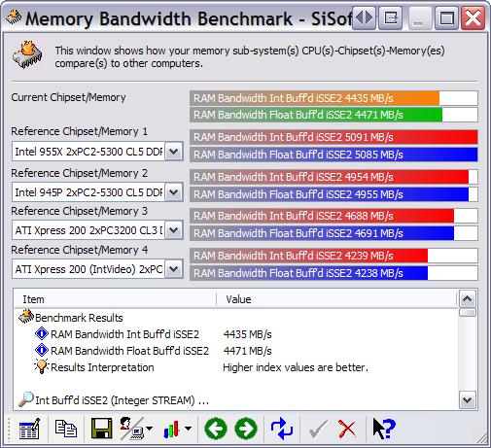This screenshot has height=448, width=491.
Task: Click the bar chart icon in toolbar
Action: (x=171, y=429)
